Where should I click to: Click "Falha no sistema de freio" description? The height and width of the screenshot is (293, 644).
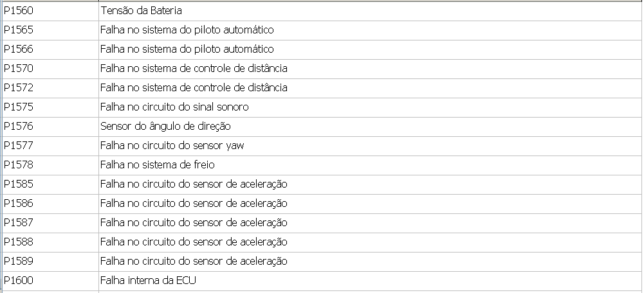158,165
